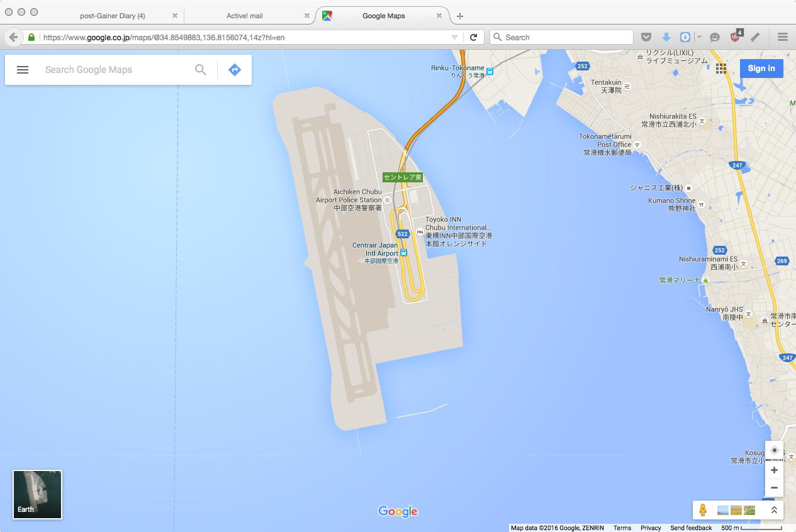Open the first photo thumbnail in imagery strip
The height and width of the screenshot is (532, 796).
click(x=723, y=510)
